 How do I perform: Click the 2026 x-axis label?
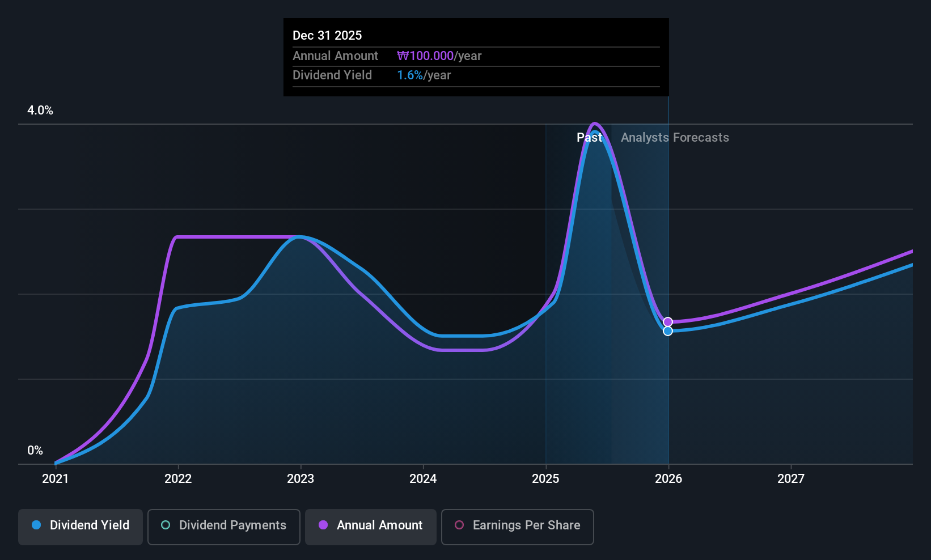pos(668,479)
